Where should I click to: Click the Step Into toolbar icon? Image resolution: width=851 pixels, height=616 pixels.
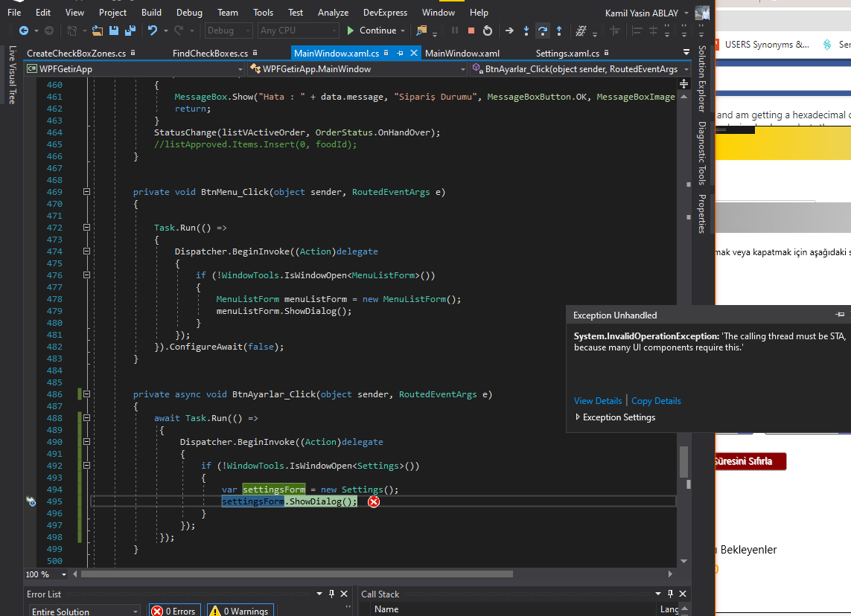(x=526, y=31)
